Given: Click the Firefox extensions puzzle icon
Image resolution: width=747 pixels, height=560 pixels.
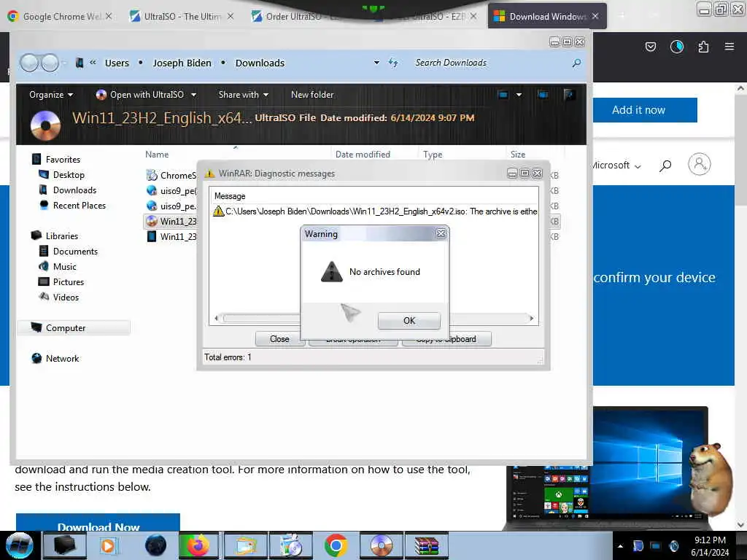Looking at the screenshot, I should (703, 47).
